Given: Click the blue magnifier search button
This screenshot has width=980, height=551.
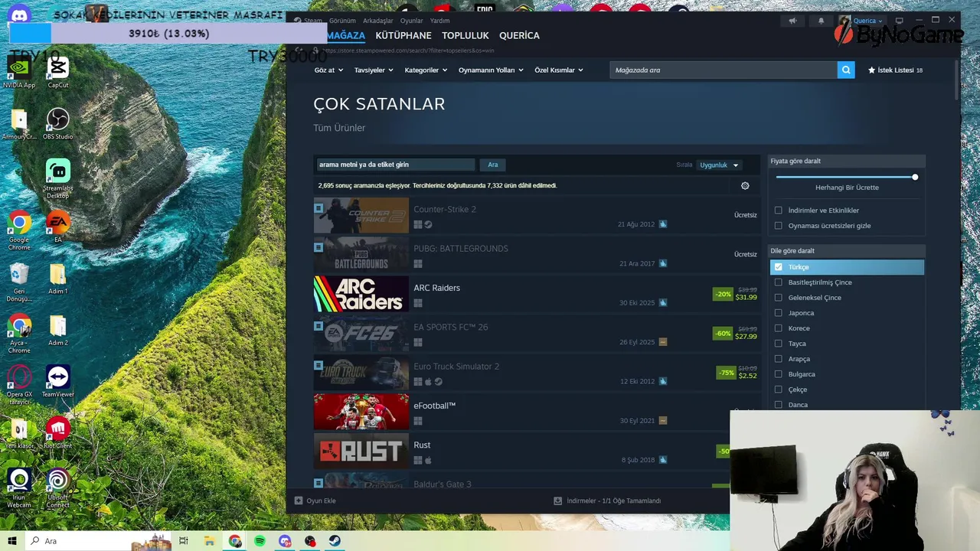Looking at the screenshot, I should pyautogui.click(x=846, y=70).
